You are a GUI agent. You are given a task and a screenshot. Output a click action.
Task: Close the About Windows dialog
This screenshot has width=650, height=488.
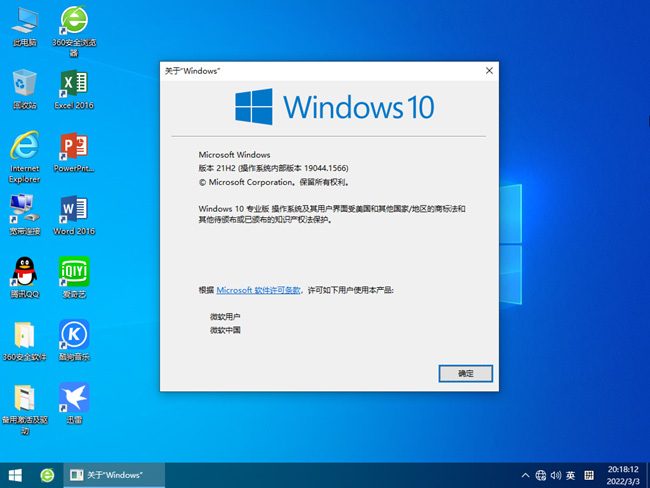click(x=489, y=70)
